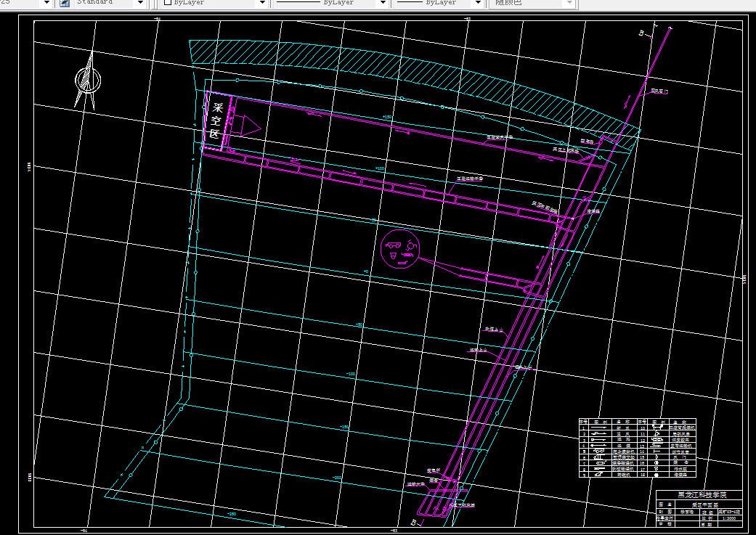The image size is (756, 535).
Task: Click the +100 contour label
Action: tap(380, 168)
